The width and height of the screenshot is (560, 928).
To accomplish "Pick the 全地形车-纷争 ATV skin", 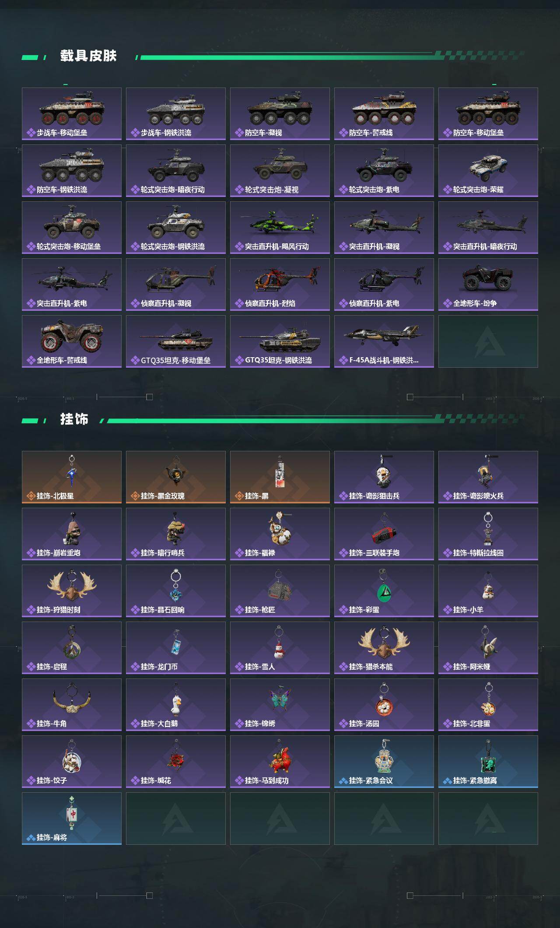I will [488, 285].
